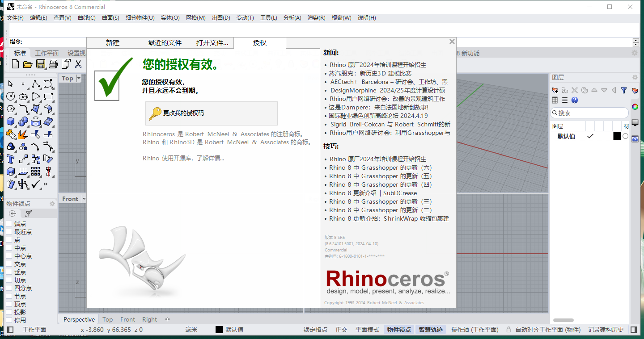The image size is (644, 339).
Task: Open the Front viewport dropdown arrow
Action: (84, 199)
